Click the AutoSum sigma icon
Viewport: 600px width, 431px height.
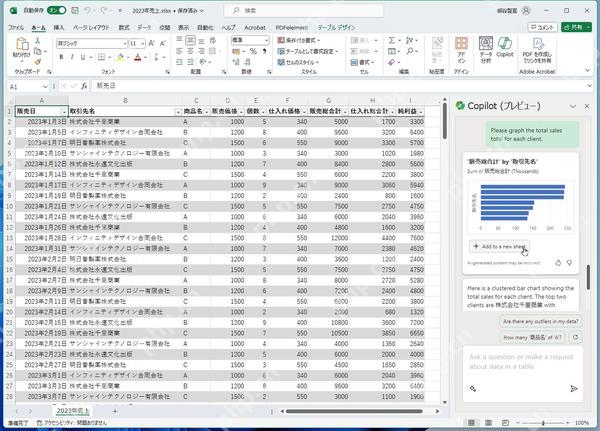(x=392, y=40)
